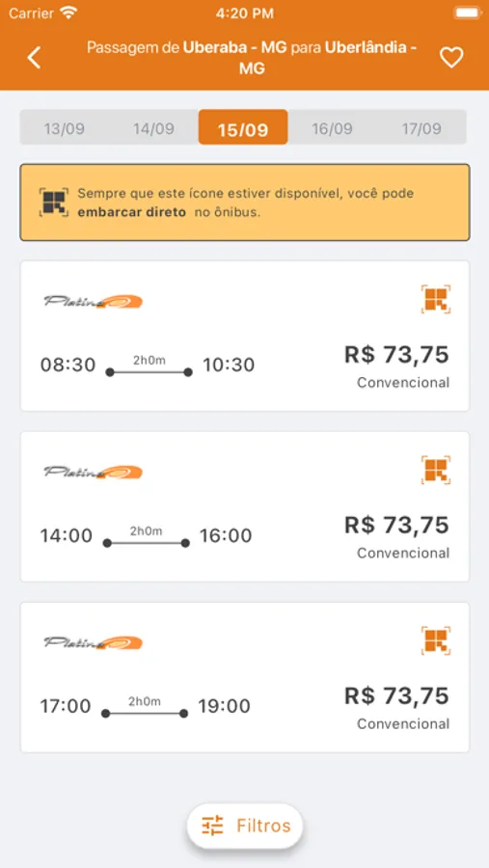Tap QR boarding icon on 17:00 trip
Screen dimensions: 489x868
436,640
